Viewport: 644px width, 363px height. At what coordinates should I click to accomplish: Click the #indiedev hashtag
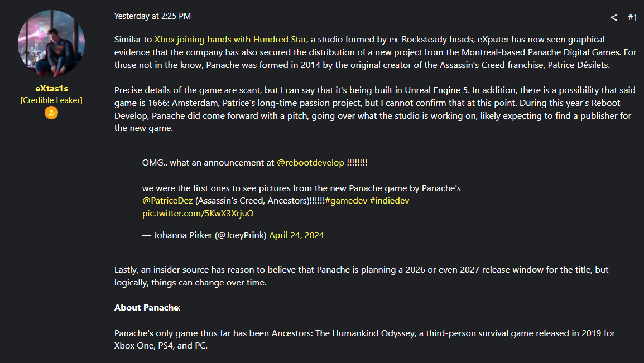pos(390,201)
